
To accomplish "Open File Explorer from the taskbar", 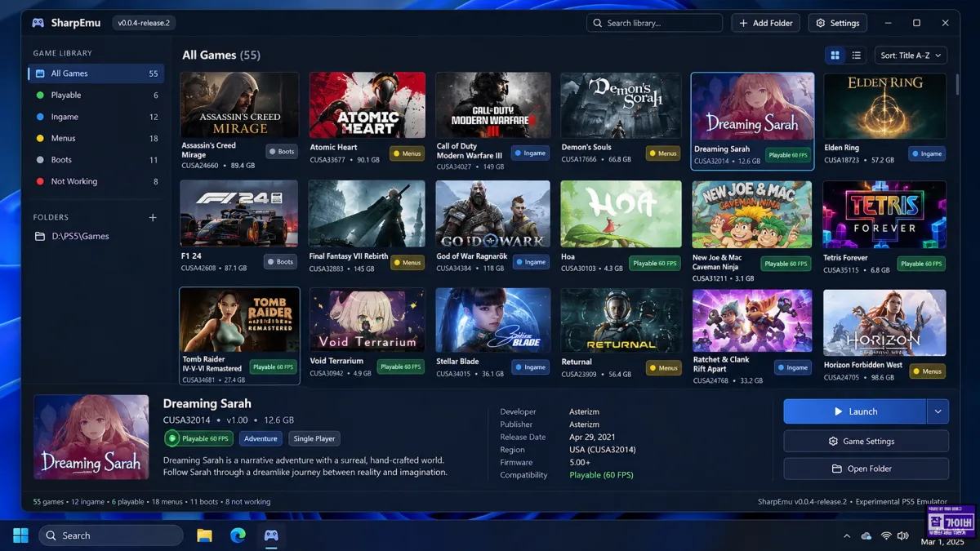I will point(204,535).
